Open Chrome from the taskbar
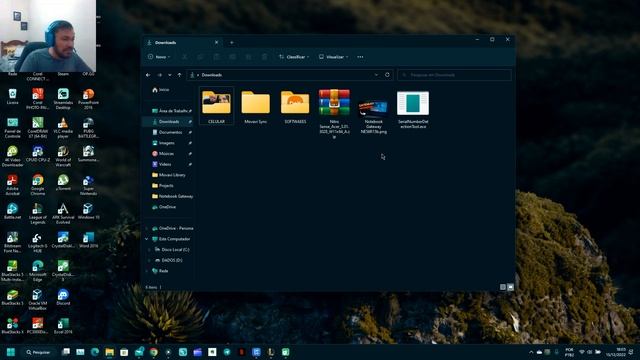The width and height of the screenshot is (640, 360). click(153, 352)
